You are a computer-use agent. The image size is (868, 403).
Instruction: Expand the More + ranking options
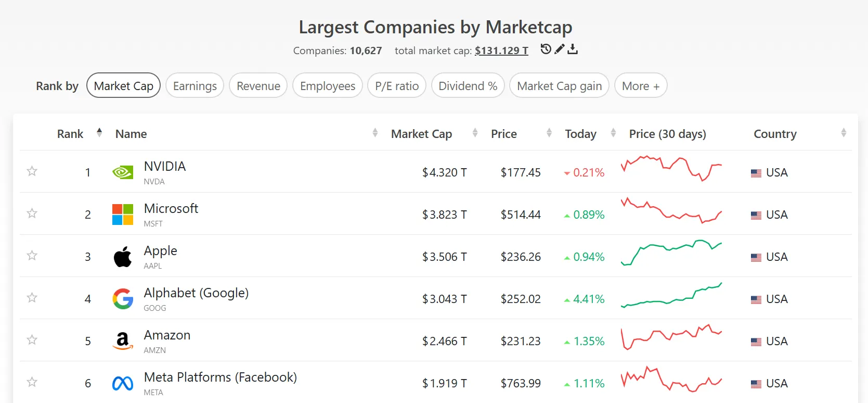[640, 85]
